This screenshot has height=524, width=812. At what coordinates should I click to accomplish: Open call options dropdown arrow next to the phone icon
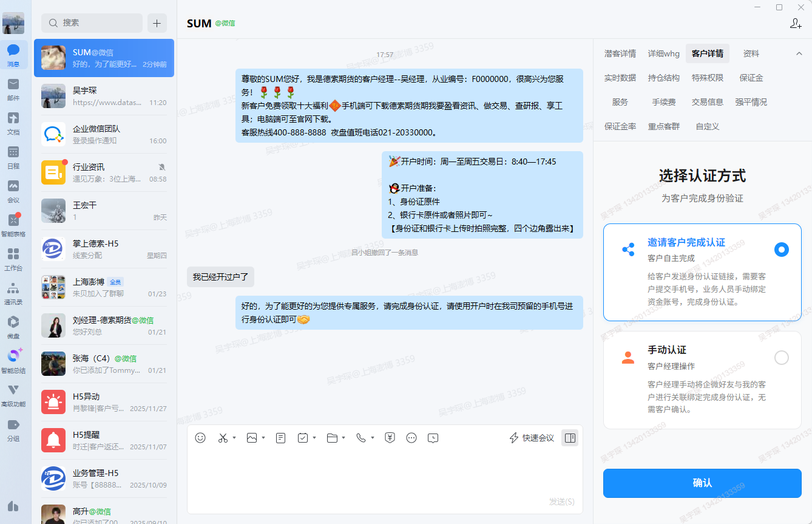click(x=373, y=438)
